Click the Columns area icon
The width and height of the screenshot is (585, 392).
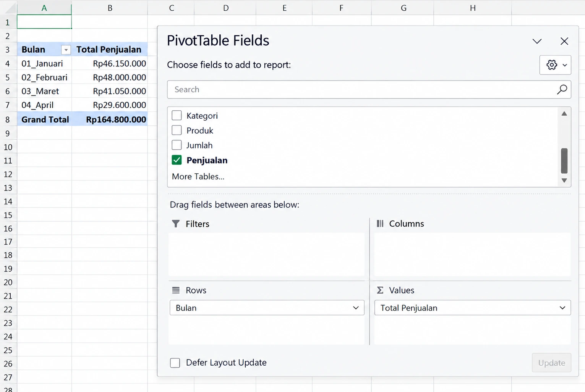pyautogui.click(x=380, y=224)
